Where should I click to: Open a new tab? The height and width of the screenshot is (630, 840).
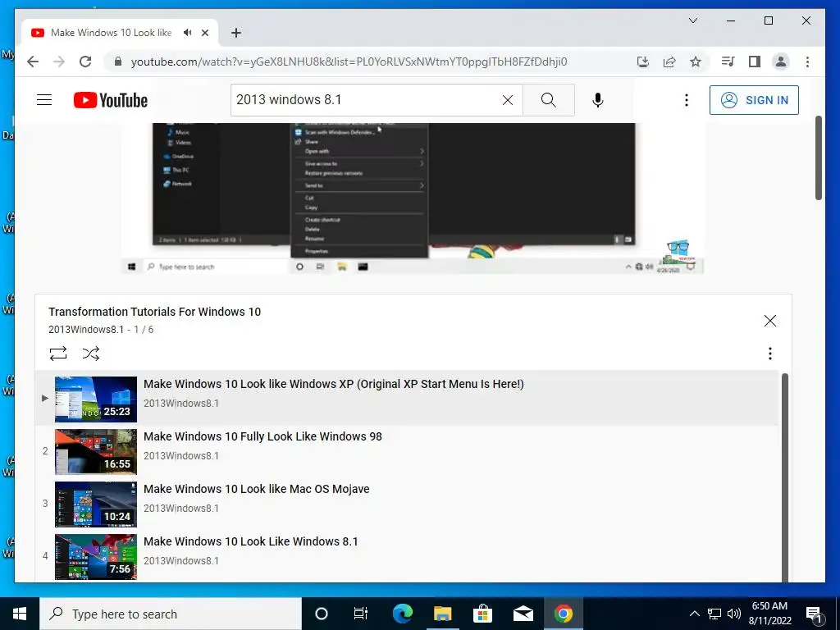pyautogui.click(x=235, y=33)
